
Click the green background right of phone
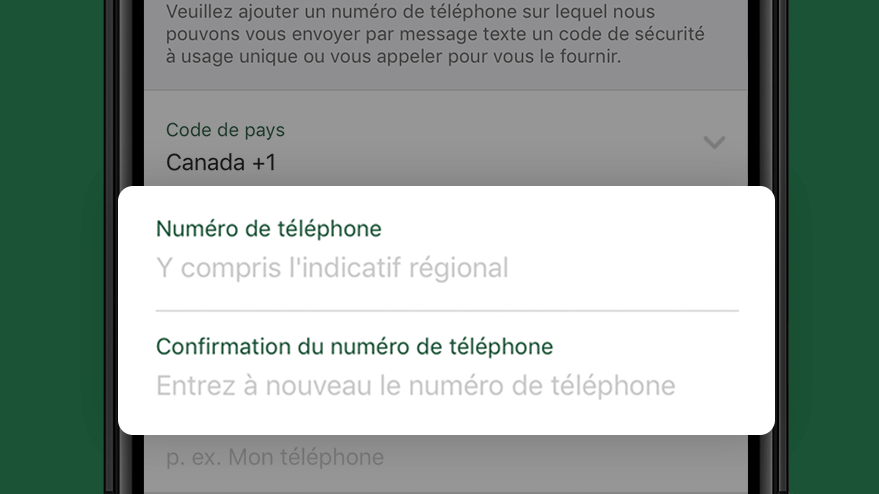click(x=834, y=247)
